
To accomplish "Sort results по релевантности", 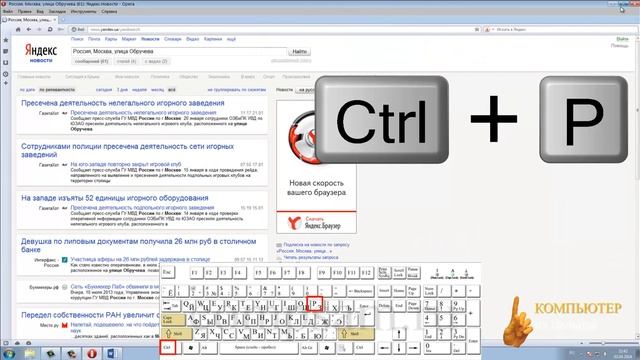I will 57,89.
